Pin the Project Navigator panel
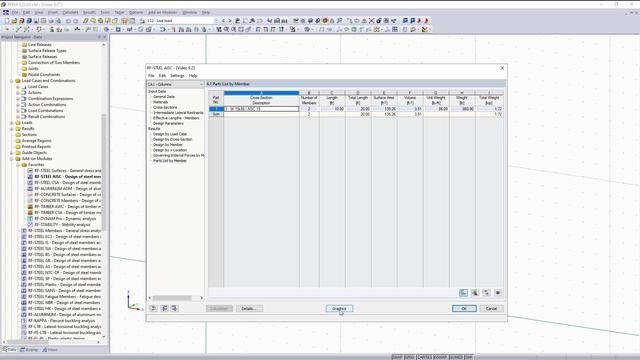The width and height of the screenshot is (640, 360). point(99,37)
